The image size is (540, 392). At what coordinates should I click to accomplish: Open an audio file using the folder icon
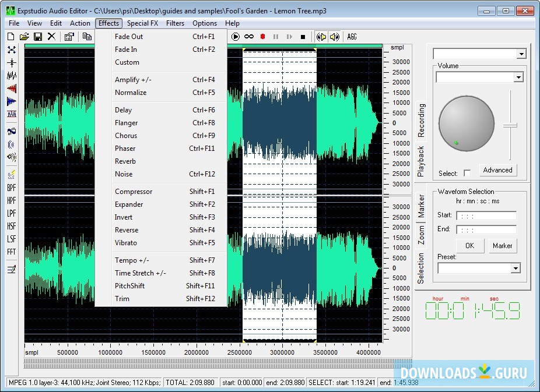(24, 37)
